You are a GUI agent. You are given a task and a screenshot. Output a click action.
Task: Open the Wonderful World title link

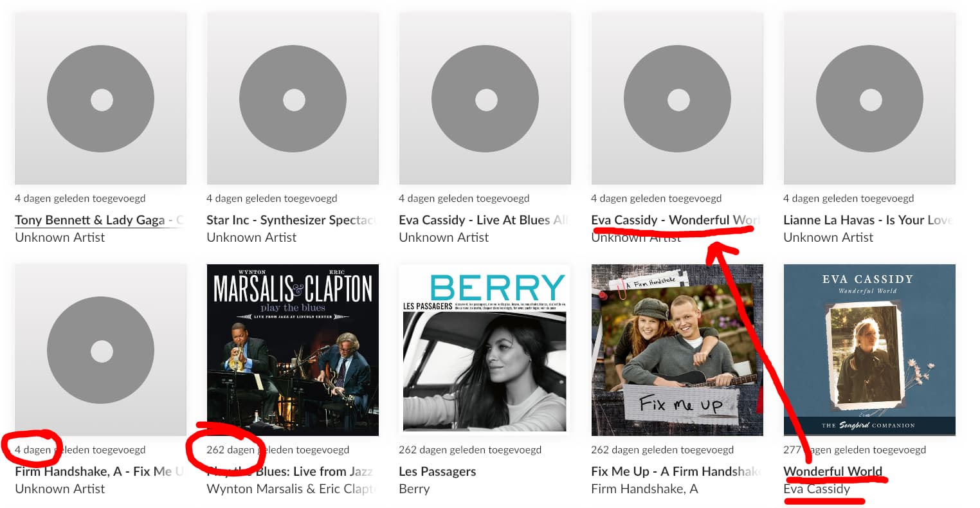tap(833, 471)
